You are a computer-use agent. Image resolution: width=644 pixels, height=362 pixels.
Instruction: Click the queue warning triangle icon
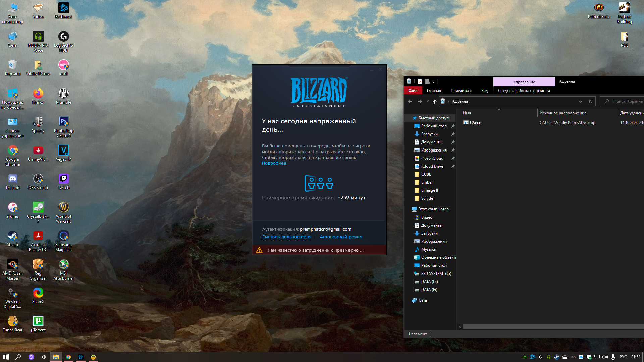point(259,250)
